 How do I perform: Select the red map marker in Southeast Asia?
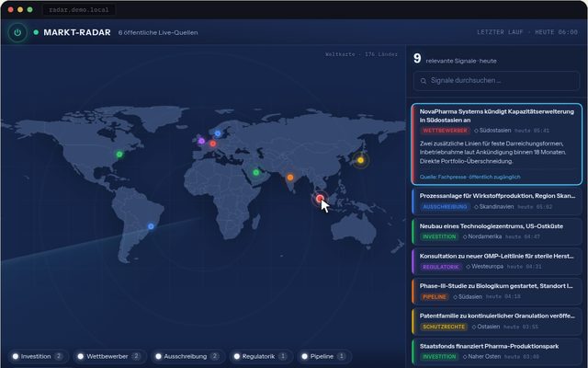[320, 199]
